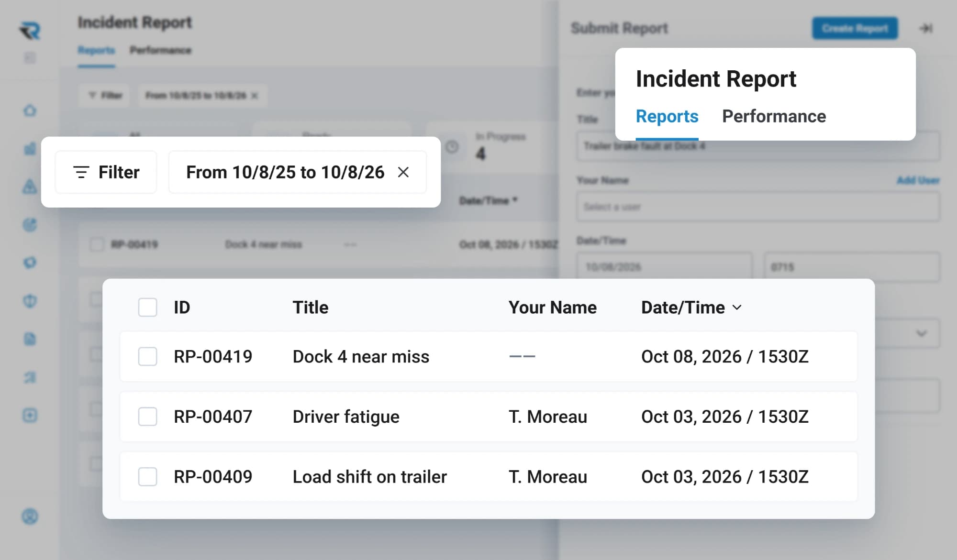This screenshot has width=957, height=560.
Task: Open the document icon in the sidebar
Action: click(30, 339)
